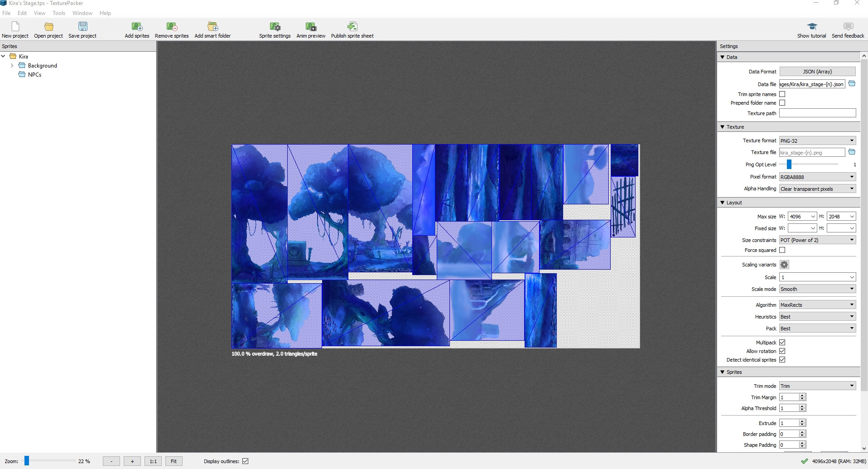This screenshot has height=469, width=868.
Task: Open the Texture format dropdown
Action: click(817, 140)
